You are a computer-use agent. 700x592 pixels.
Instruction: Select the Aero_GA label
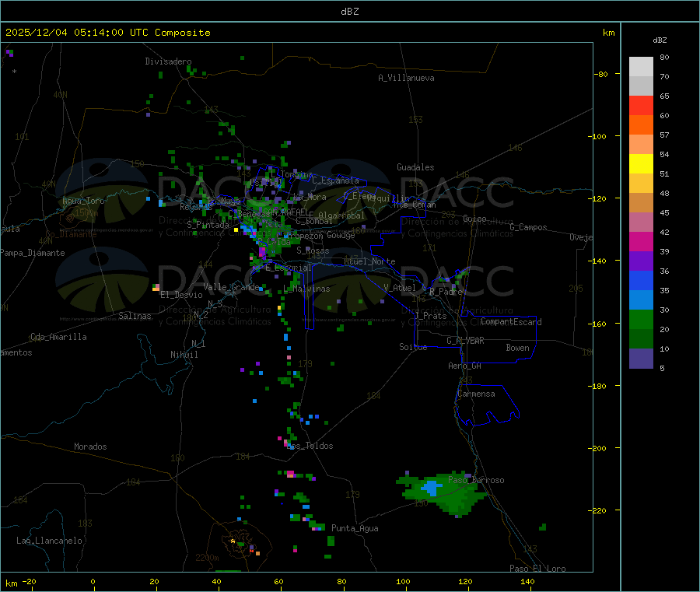tap(465, 366)
